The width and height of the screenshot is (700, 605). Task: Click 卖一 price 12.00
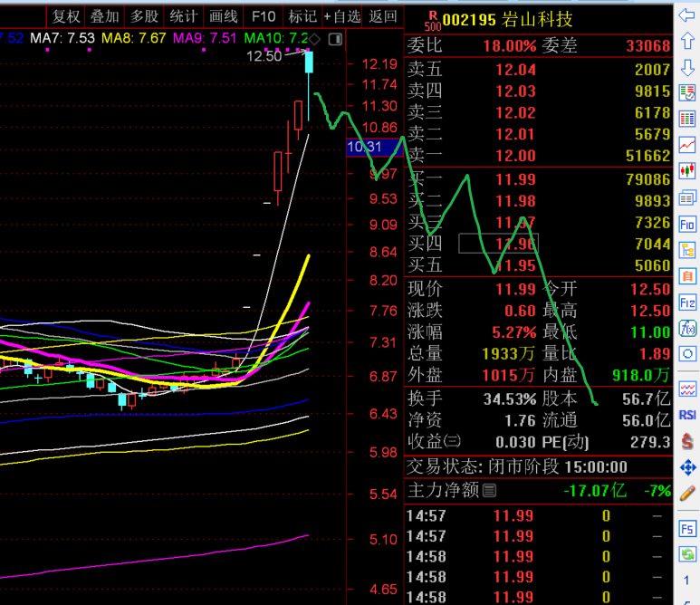click(x=515, y=156)
